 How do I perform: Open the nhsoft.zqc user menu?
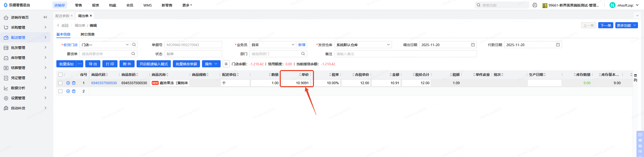[x=628, y=5]
